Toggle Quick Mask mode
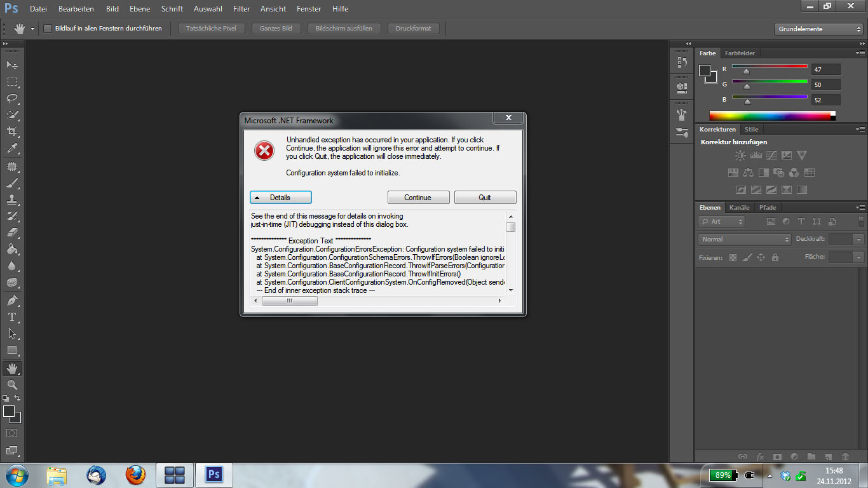The width and height of the screenshot is (868, 488). [12, 433]
